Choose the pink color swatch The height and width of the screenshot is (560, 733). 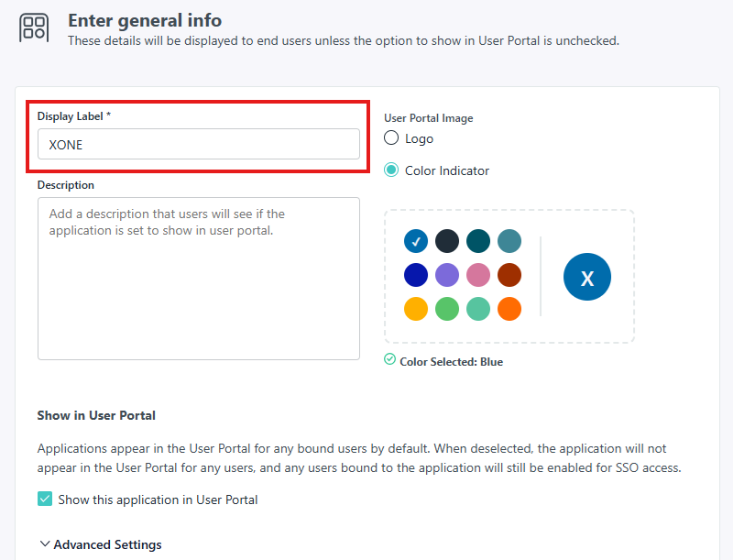pyautogui.click(x=478, y=275)
